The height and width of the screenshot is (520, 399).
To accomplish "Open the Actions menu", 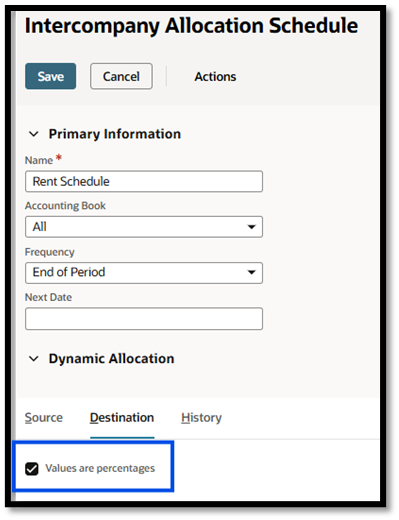I will 215,77.
